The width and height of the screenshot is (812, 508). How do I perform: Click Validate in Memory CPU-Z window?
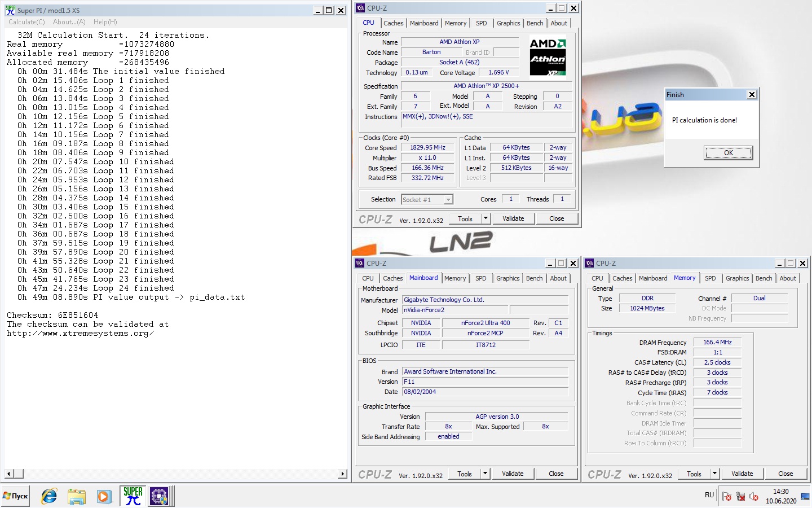click(742, 474)
